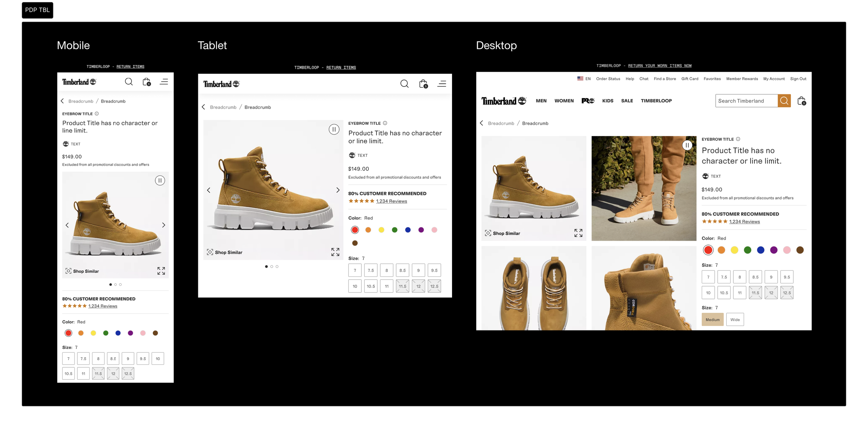Select the blue color swatch on tablet
The image size is (868, 428).
point(408,230)
